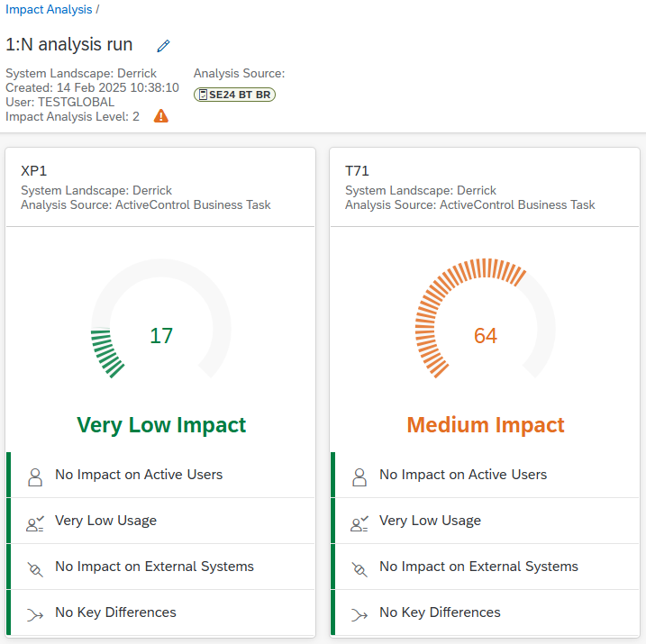Click the key differences arrow icon in XP1
Viewport: 646px width, 644px height.
point(35,615)
